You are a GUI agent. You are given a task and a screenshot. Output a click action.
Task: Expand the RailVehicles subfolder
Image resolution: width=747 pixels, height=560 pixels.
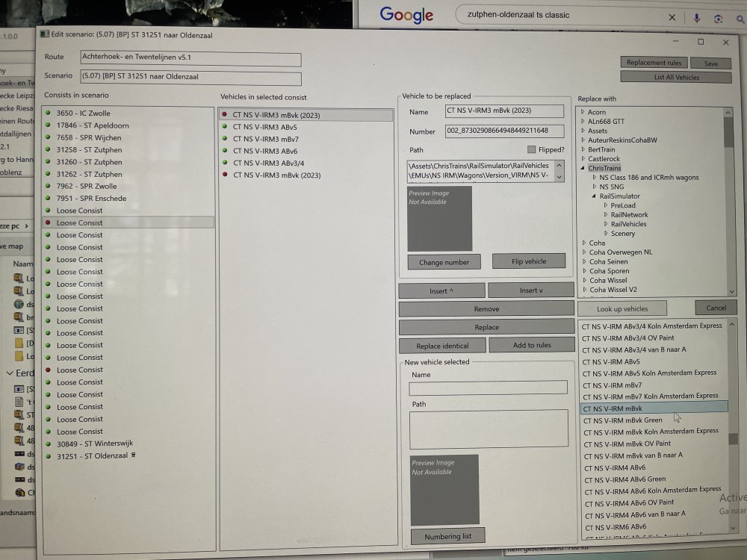pos(605,224)
